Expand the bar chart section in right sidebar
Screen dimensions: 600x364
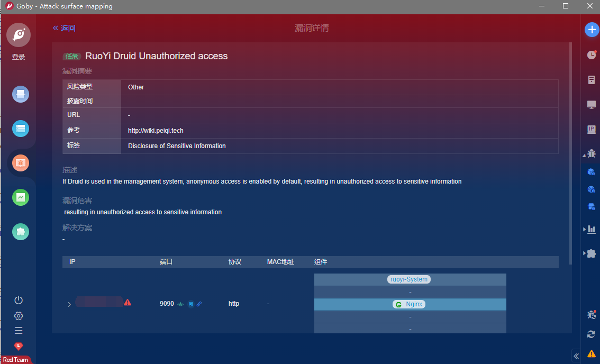(x=585, y=229)
